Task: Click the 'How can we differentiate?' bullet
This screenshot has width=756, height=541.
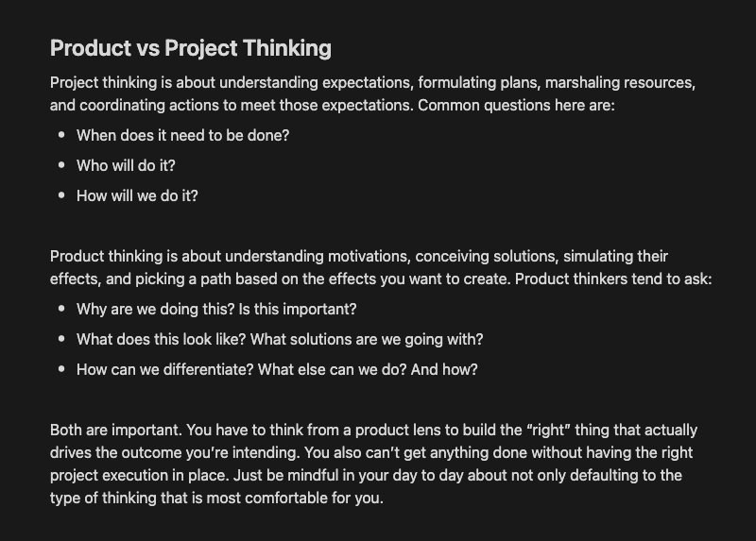Action: click(x=277, y=369)
